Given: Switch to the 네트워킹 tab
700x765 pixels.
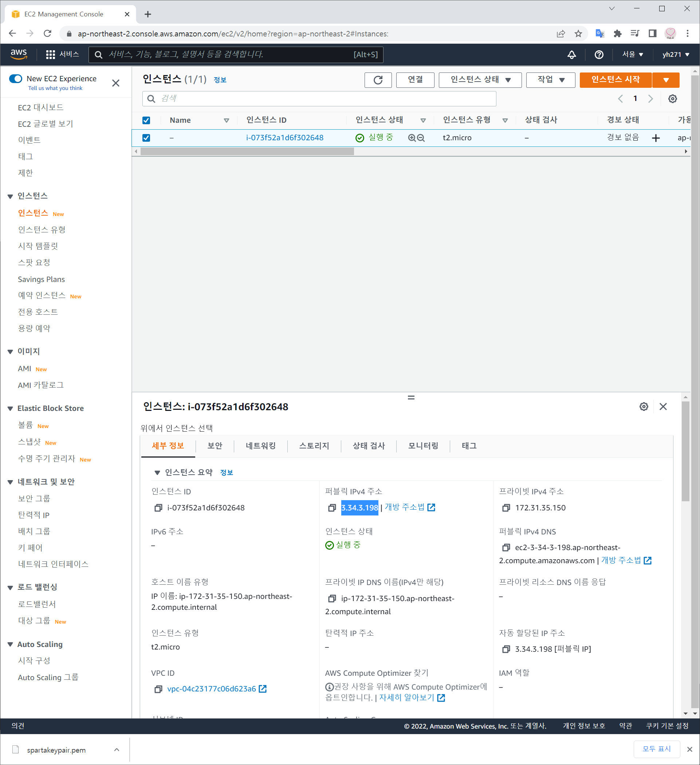Looking at the screenshot, I should tap(261, 446).
